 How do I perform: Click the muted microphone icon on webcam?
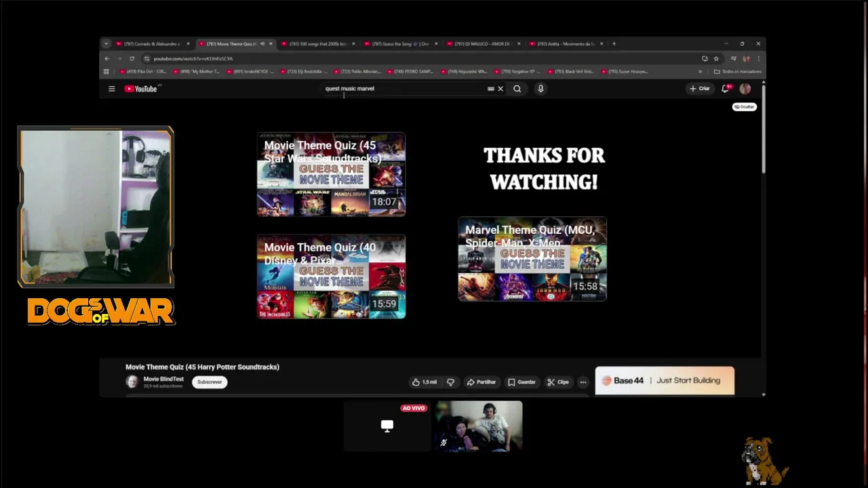(x=443, y=443)
